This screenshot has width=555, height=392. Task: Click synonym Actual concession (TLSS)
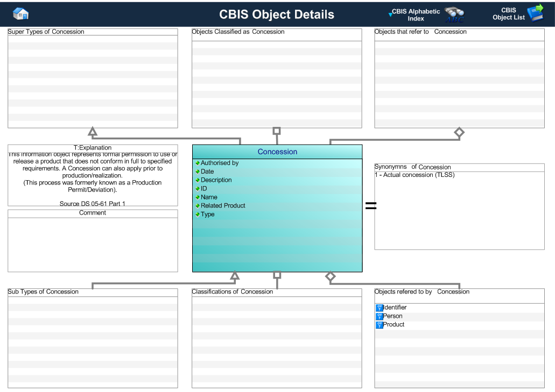click(x=415, y=175)
